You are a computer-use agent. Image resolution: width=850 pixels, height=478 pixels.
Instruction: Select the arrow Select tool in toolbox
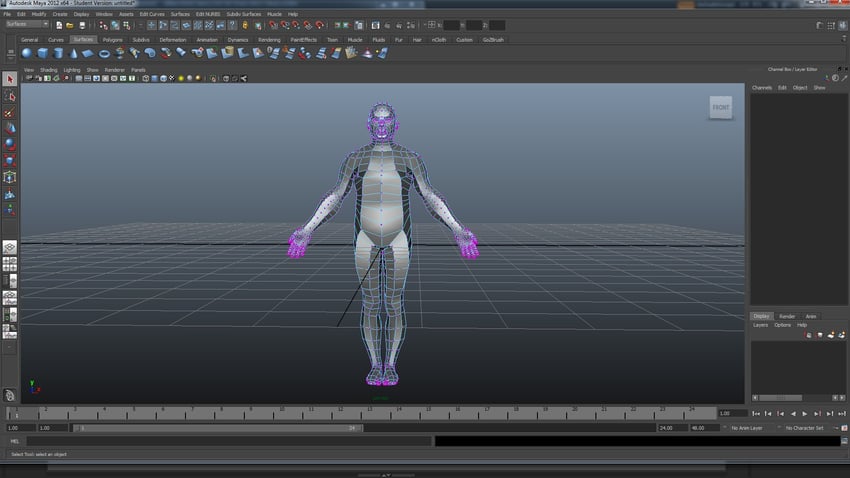tap(9, 79)
